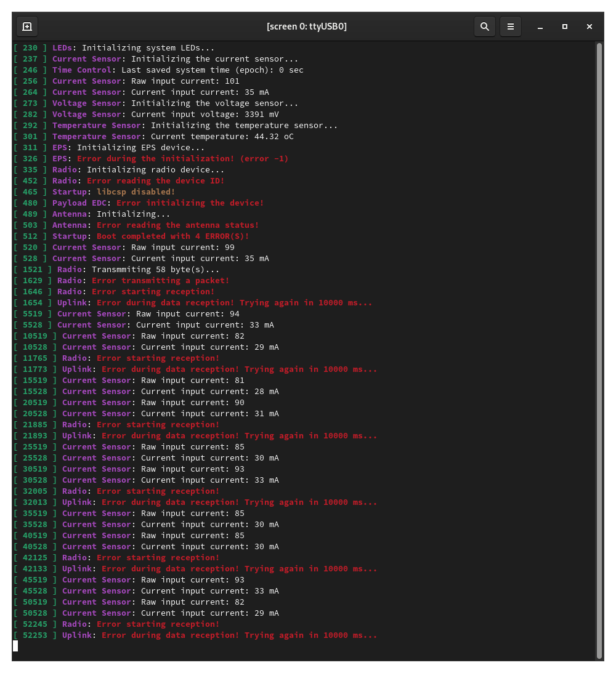Click the terminal vertical scrollbar
The height and width of the screenshot is (673, 616).
(600, 351)
